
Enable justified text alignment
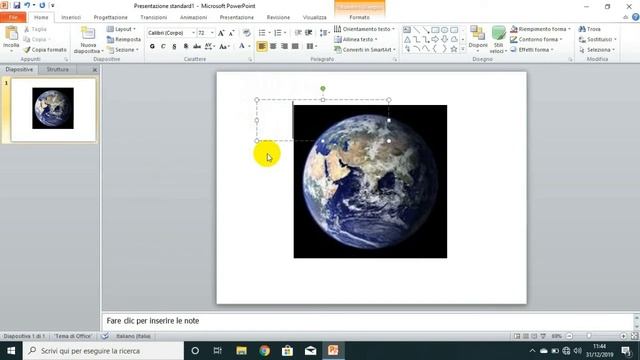(x=295, y=47)
